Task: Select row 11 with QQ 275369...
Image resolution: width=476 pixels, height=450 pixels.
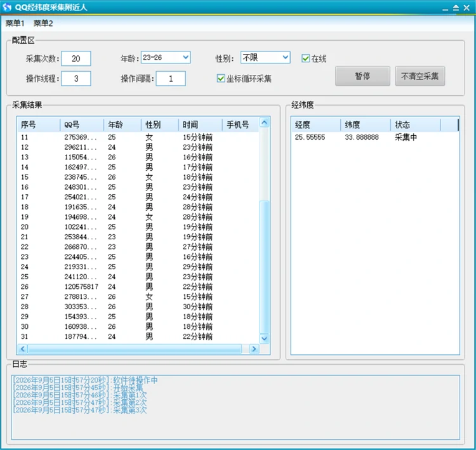Action: (138, 137)
